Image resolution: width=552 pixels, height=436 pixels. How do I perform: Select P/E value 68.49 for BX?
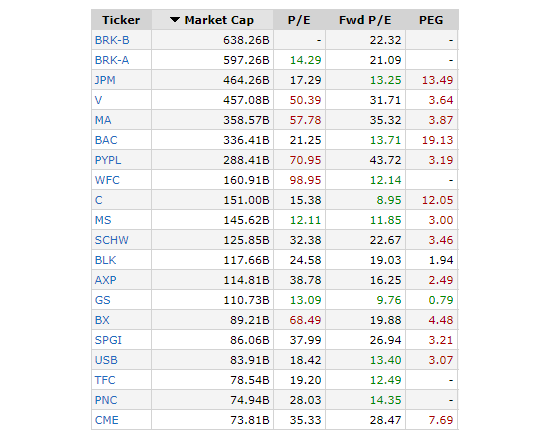(306, 320)
